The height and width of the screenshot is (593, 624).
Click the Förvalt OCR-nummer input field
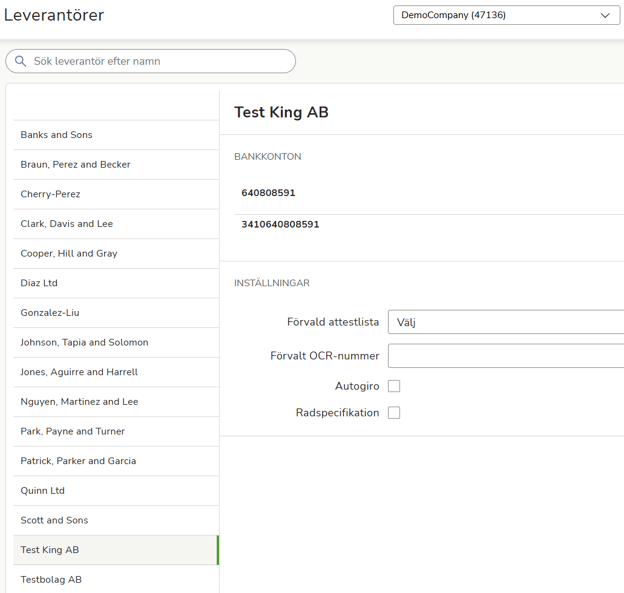click(505, 355)
